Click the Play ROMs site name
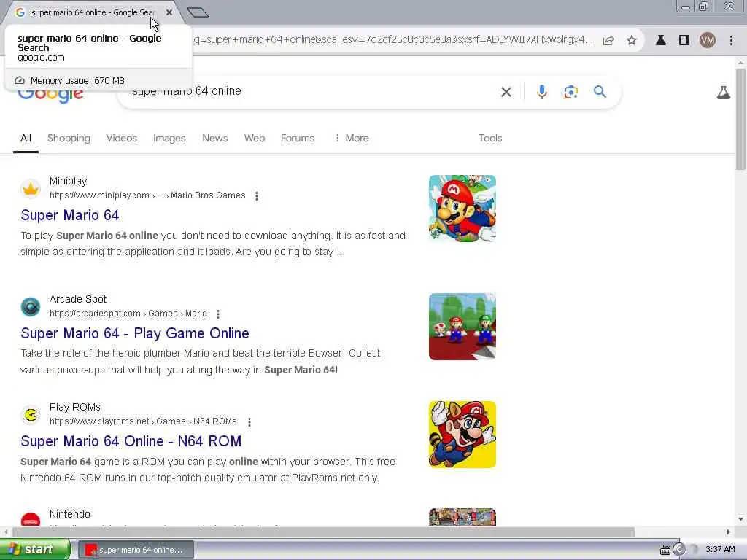Screen dimensions: 747x560 click(75, 407)
